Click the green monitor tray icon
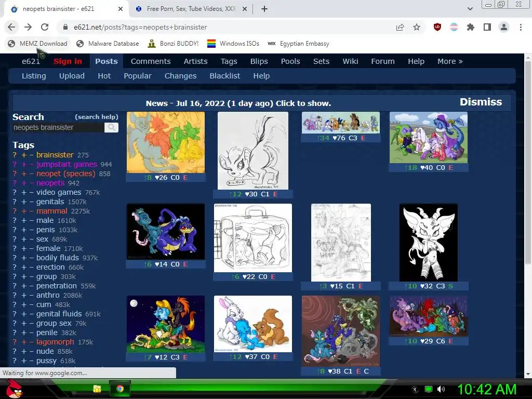 pyautogui.click(x=429, y=389)
